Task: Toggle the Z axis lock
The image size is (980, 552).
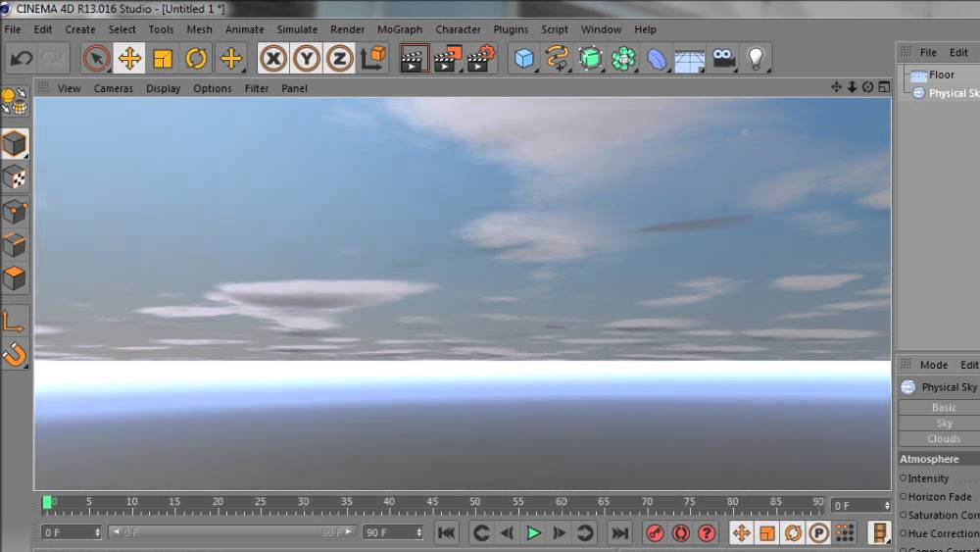Action: tap(340, 59)
